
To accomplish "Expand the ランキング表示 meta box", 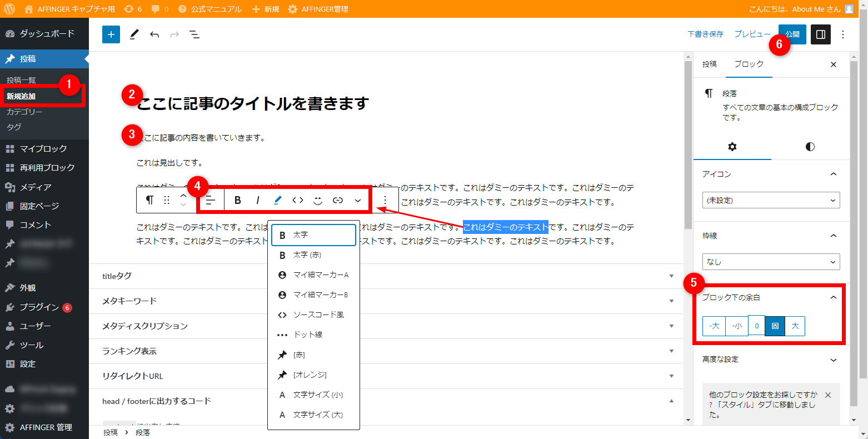I will point(386,351).
